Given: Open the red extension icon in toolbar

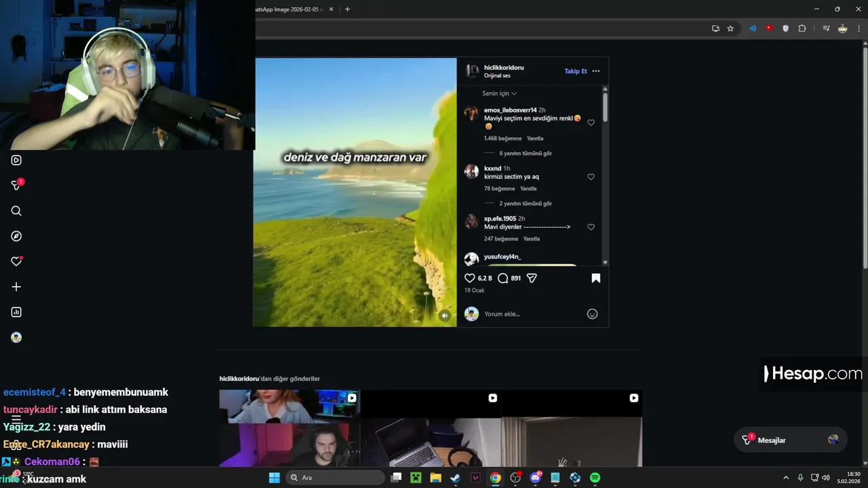Looking at the screenshot, I should click(x=769, y=28).
